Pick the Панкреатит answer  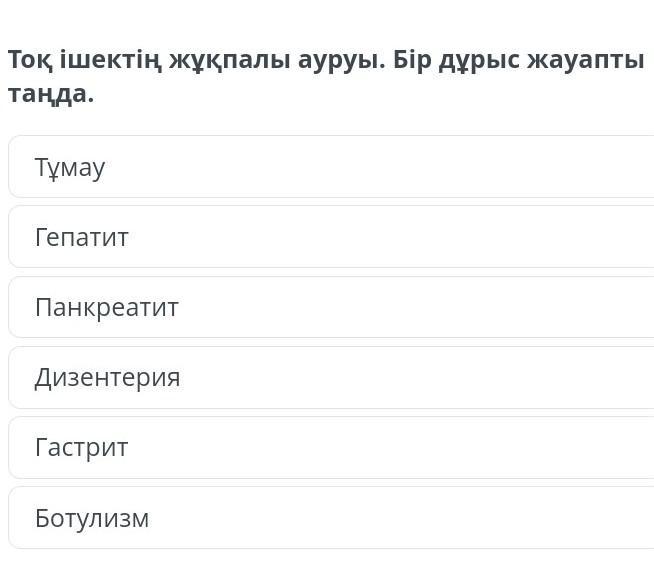pos(330,307)
